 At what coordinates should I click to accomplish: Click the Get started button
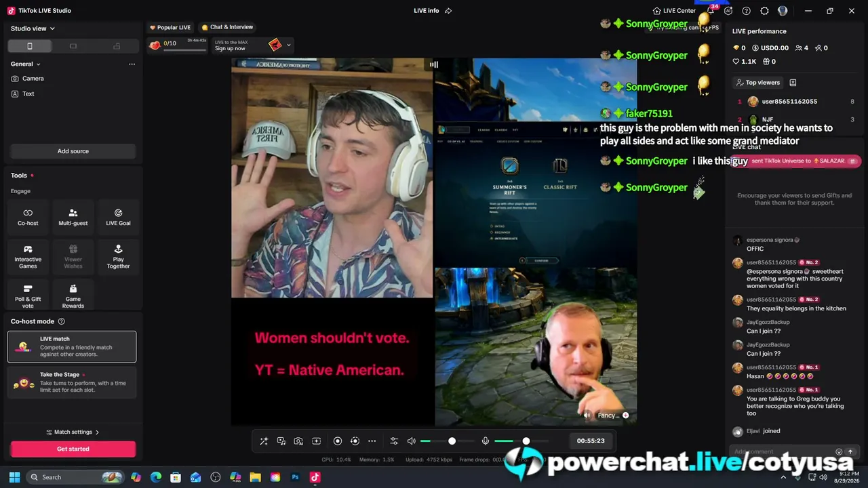pos(73,449)
